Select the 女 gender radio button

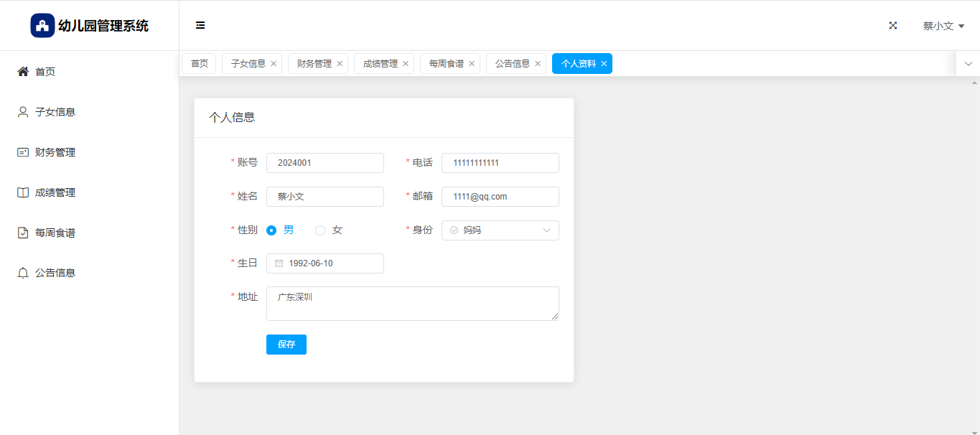[320, 230]
